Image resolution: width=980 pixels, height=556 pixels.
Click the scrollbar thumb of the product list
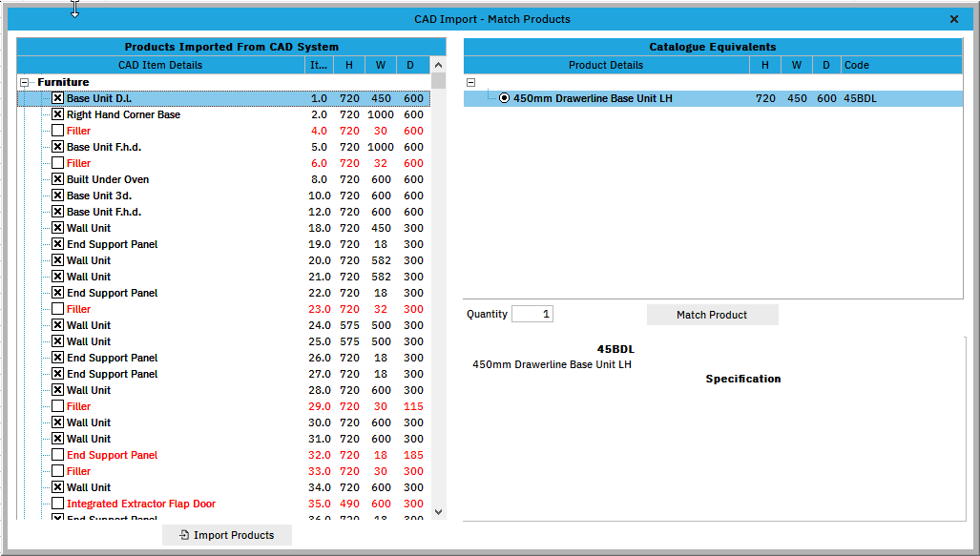(x=439, y=81)
